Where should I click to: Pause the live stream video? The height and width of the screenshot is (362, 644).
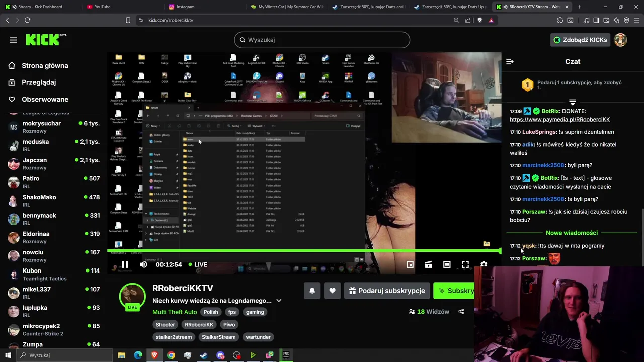click(x=125, y=264)
